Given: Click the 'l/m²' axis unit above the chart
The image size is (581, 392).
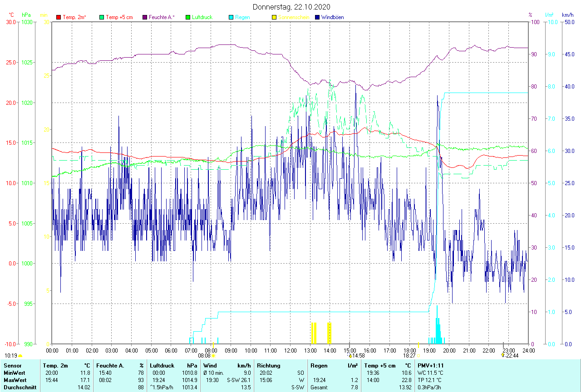Looking at the screenshot, I should (x=550, y=15).
